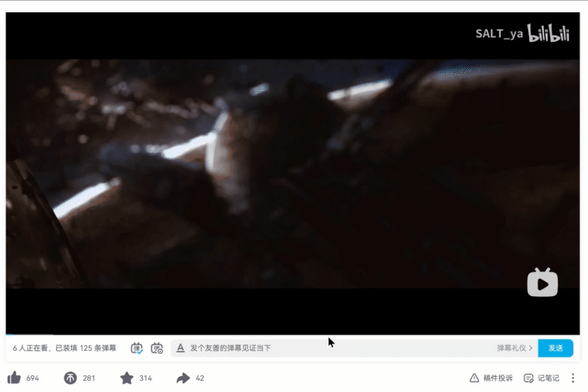Screen dimensions: 588x392
Task: Click the share count 42
Action: [200, 378]
